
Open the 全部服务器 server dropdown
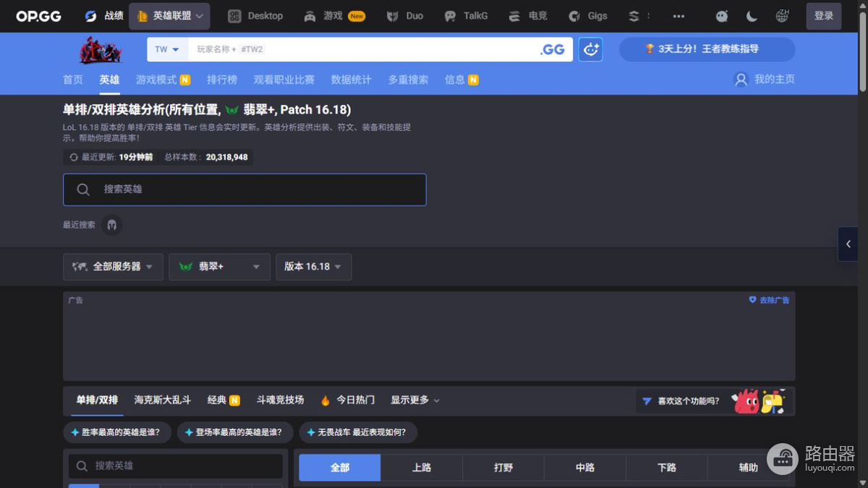pos(112,267)
